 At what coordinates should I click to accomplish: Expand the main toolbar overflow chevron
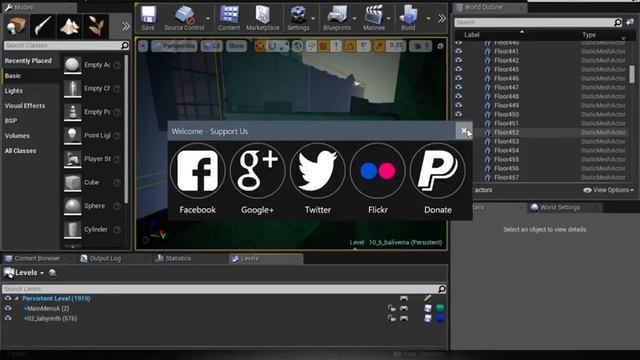pos(442,18)
